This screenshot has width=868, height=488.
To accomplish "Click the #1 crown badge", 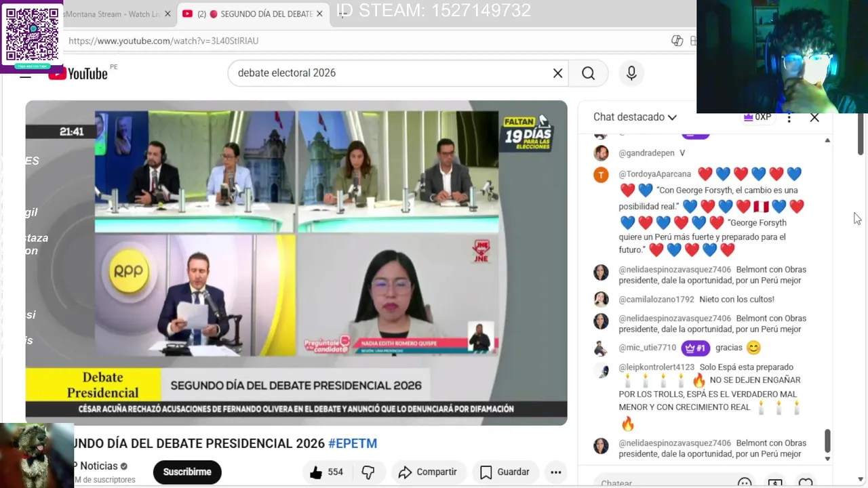I will click(695, 348).
